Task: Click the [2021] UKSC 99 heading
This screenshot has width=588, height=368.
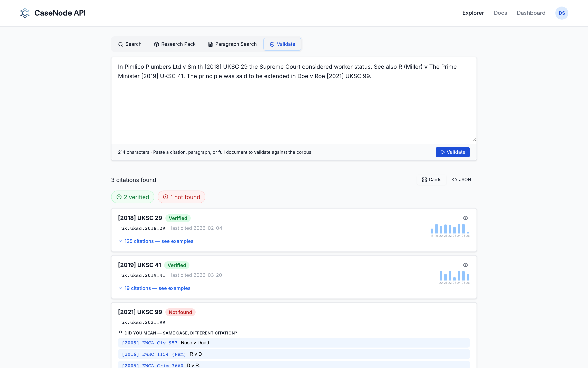Action: (x=140, y=312)
